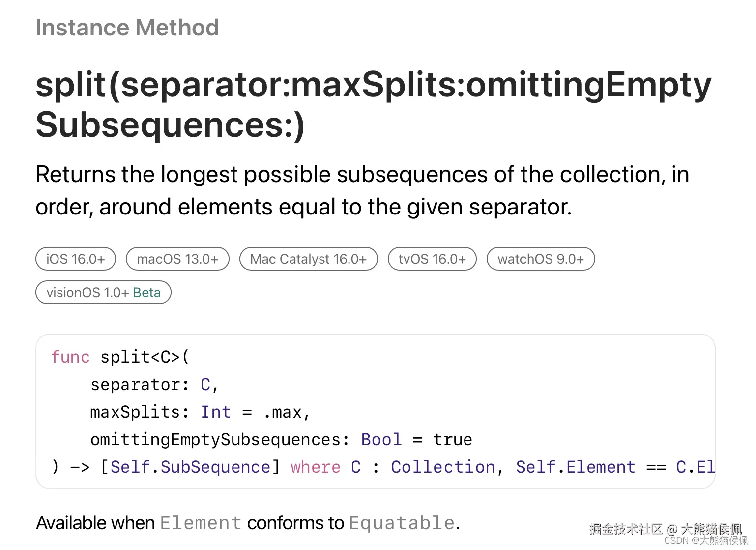Viewport: 756px width, 550px height.
Task: Click the tvOS 16.0+ availability badge
Action: [x=432, y=259]
